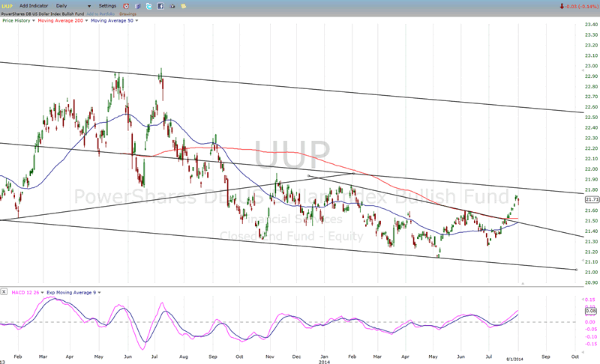
Task: Click the PowerShares DB US Dollar Index title
Action: (x=43, y=14)
